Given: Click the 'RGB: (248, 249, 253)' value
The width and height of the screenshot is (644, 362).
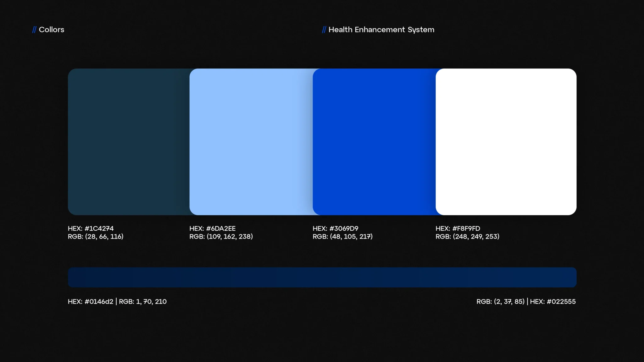Looking at the screenshot, I should [467, 237].
